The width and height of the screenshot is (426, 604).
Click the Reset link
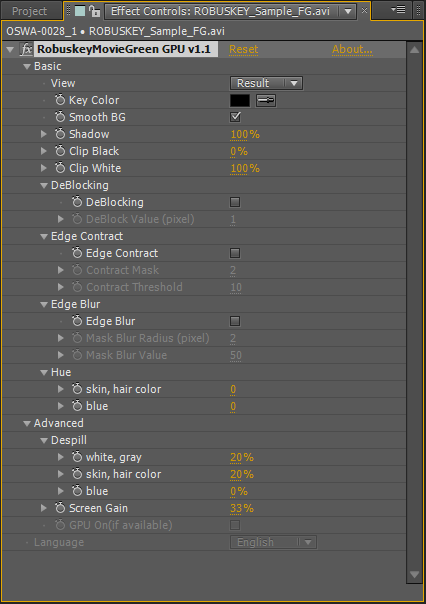243,49
